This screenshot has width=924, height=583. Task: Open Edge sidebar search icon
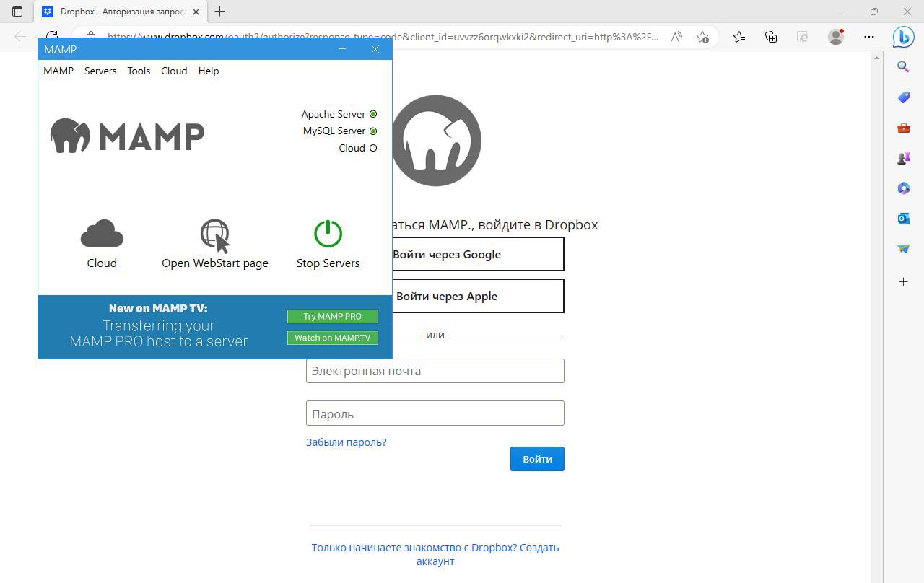903,67
